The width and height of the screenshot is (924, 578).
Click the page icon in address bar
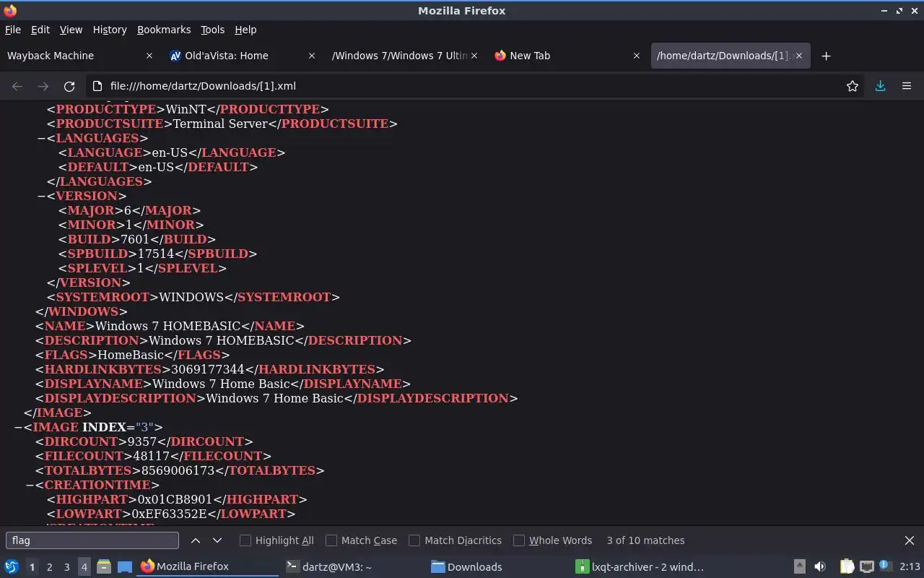[x=97, y=86]
